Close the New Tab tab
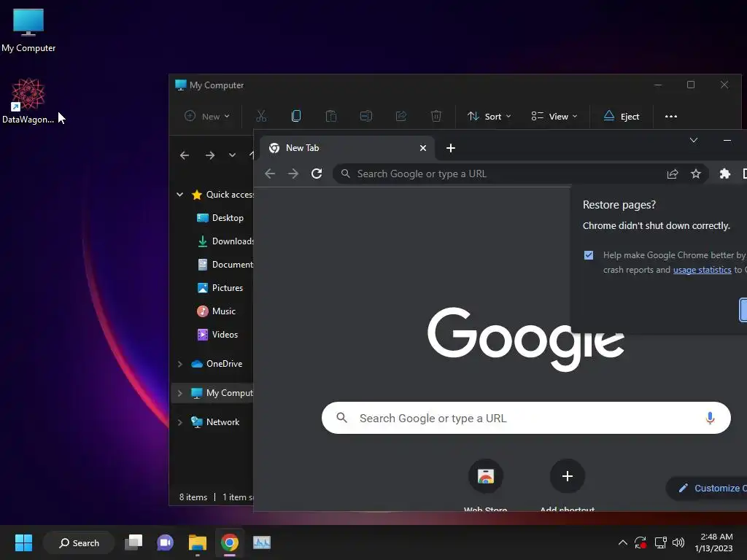The height and width of the screenshot is (560, 747). click(x=422, y=148)
